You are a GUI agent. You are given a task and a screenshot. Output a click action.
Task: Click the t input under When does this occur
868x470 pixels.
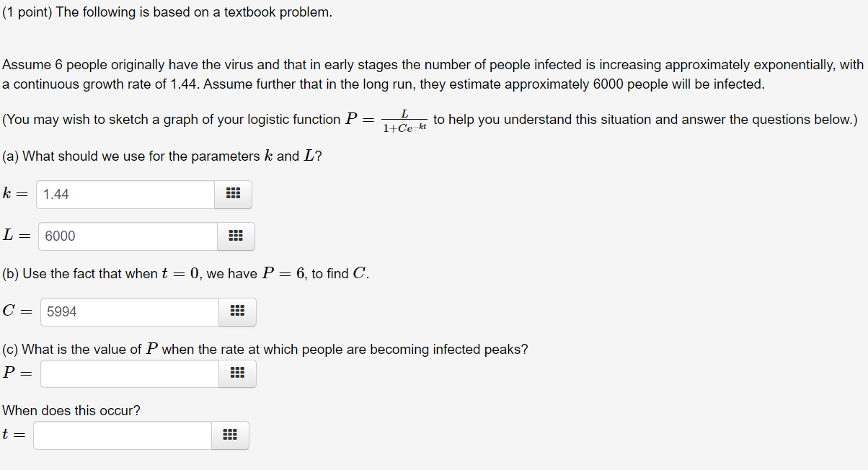click(x=121, y=435)
